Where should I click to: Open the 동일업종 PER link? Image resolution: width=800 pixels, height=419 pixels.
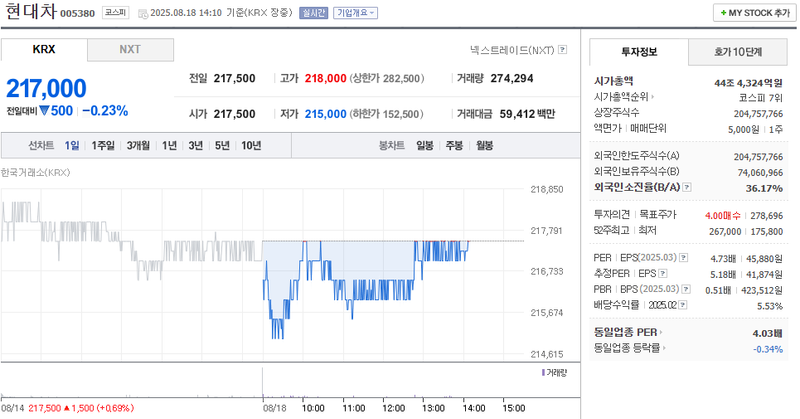pos(628,332)
